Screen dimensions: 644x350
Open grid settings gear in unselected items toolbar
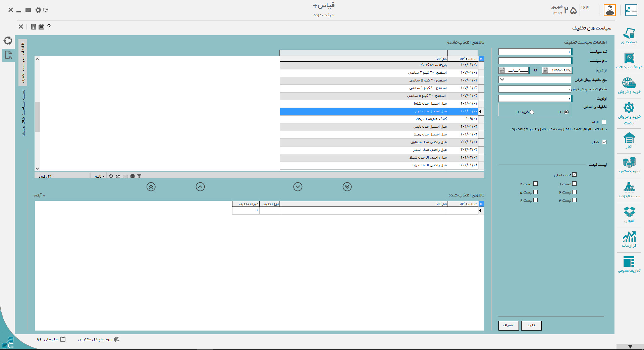click(111, 176)
